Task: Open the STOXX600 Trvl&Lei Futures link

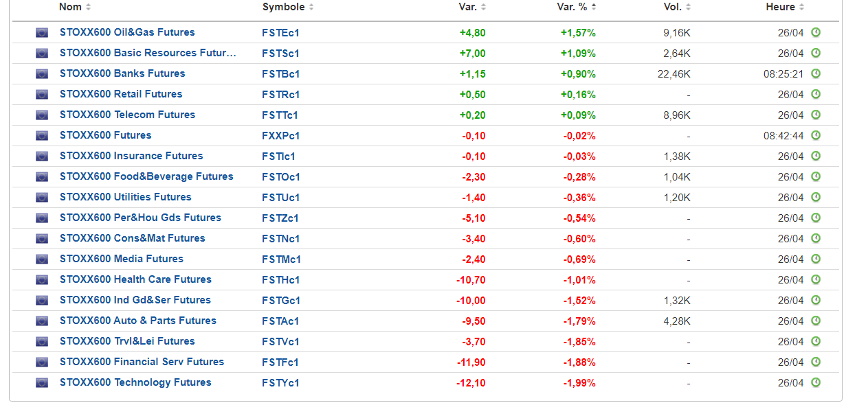Action: 127,341
